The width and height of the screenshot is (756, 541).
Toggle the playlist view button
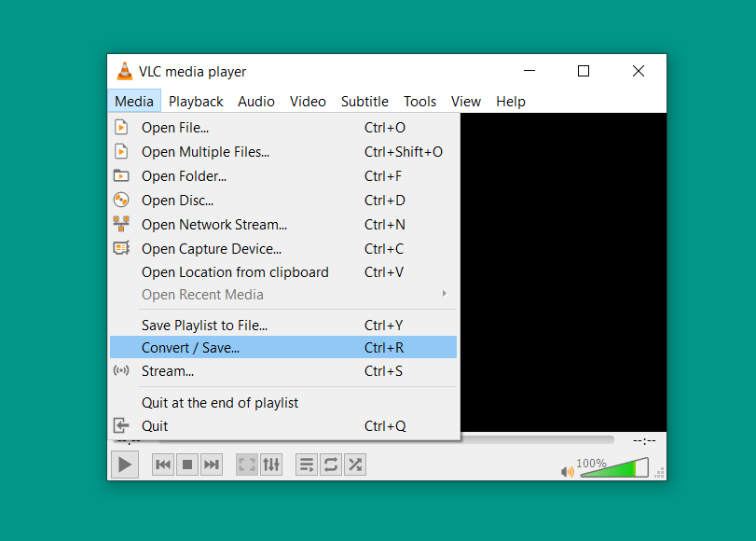click(x=307, y=465)
